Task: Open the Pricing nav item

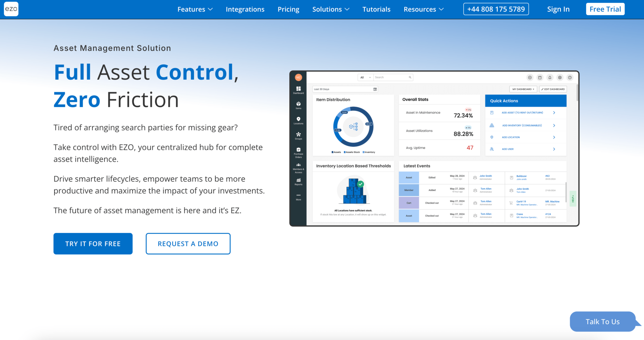Action: coord(288,9)
